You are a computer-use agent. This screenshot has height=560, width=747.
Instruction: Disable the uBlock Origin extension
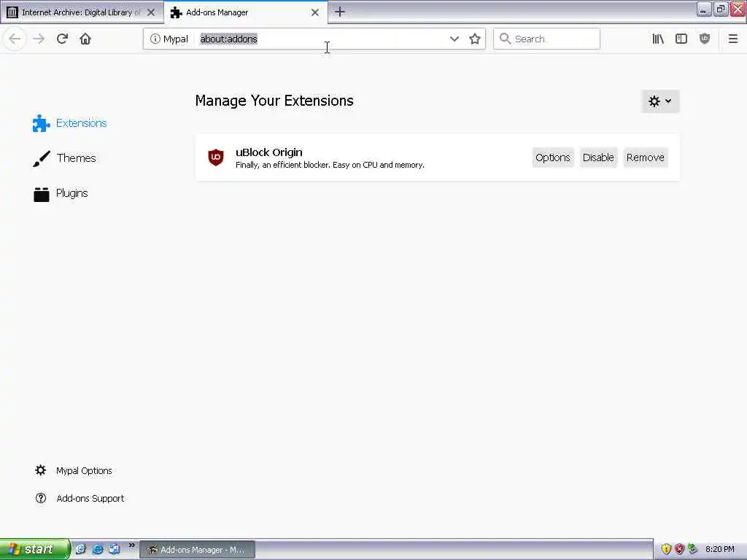click(598, 157)
